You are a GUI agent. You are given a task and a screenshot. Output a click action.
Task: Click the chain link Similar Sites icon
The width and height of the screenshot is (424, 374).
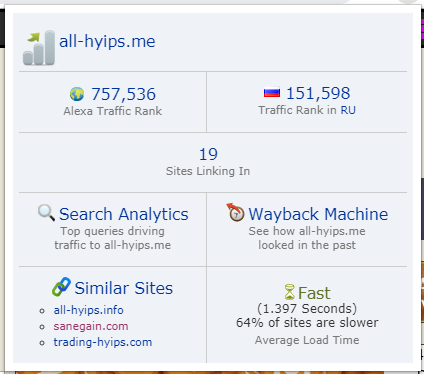61,287
